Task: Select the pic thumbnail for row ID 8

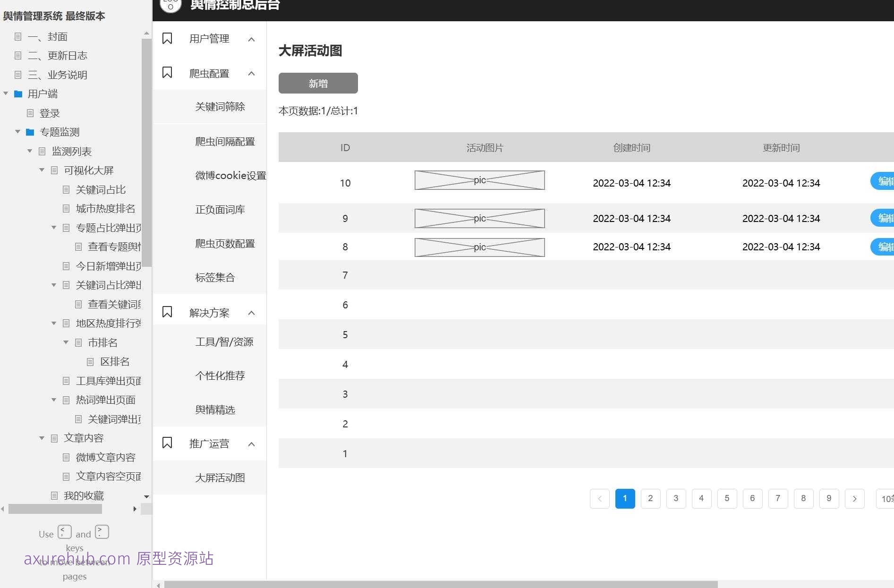Action: (479, 247)
